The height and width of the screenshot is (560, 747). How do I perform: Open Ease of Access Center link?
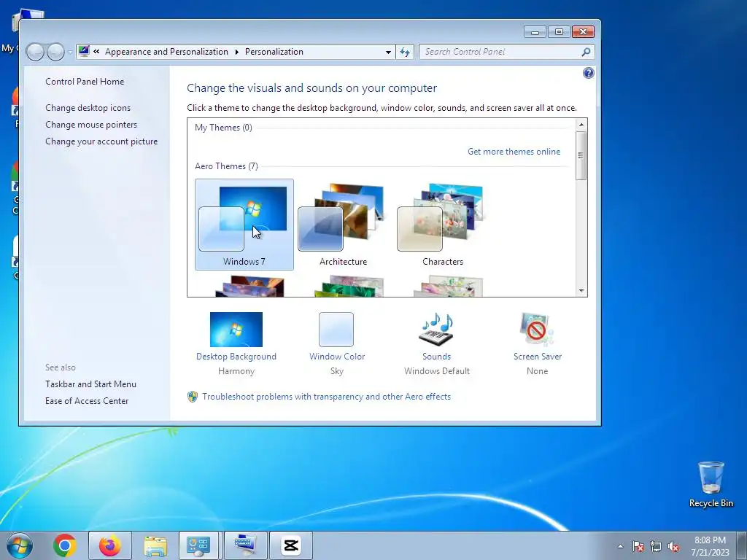pyautogui.click(x=87, y=401)
